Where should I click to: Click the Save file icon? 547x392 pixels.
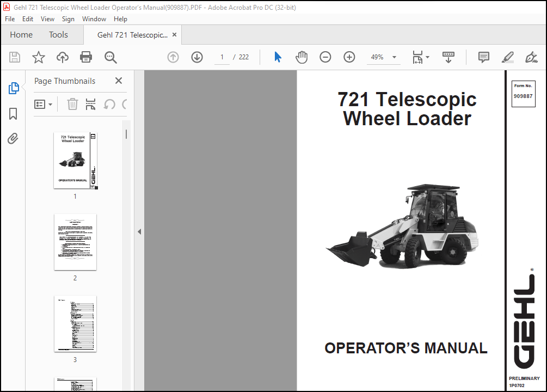15,57
